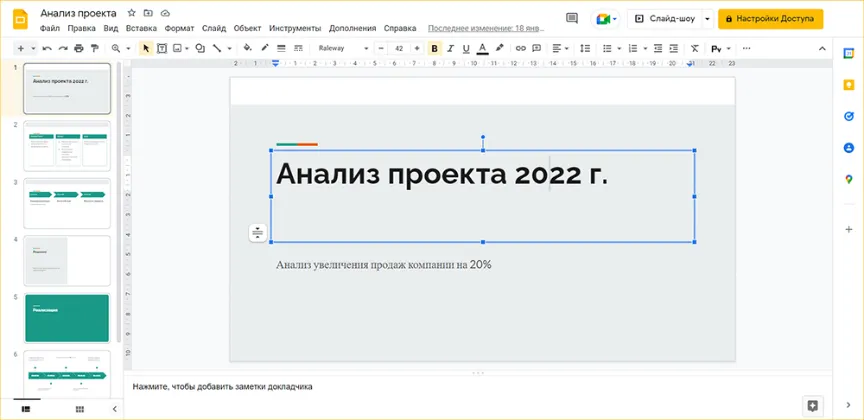The height and width of the screenshot is (420, 864).
Task: Print the presentation with printer icon
Action: [78, 49]
